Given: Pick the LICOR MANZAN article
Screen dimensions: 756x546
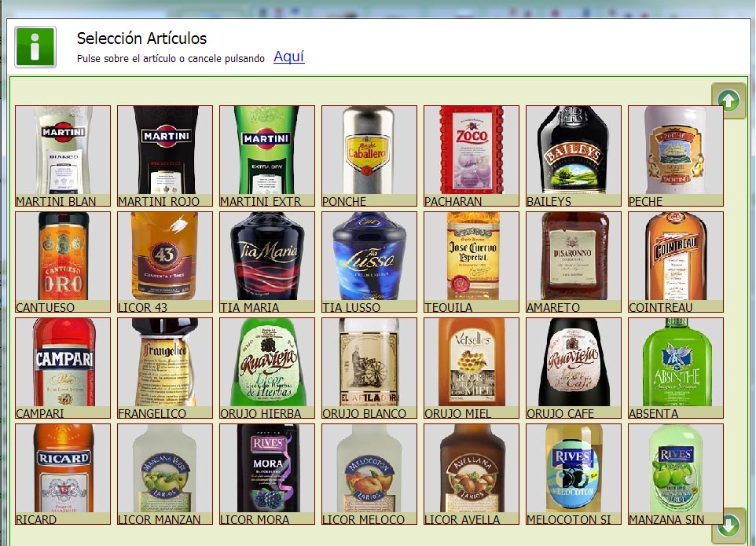Looking at the screenshot, I should tap(165, 475).
